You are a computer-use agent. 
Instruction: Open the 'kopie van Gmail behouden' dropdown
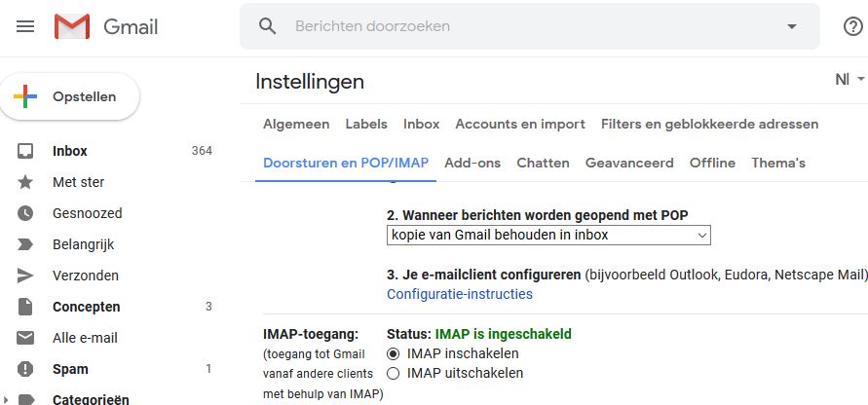(548, 236)
